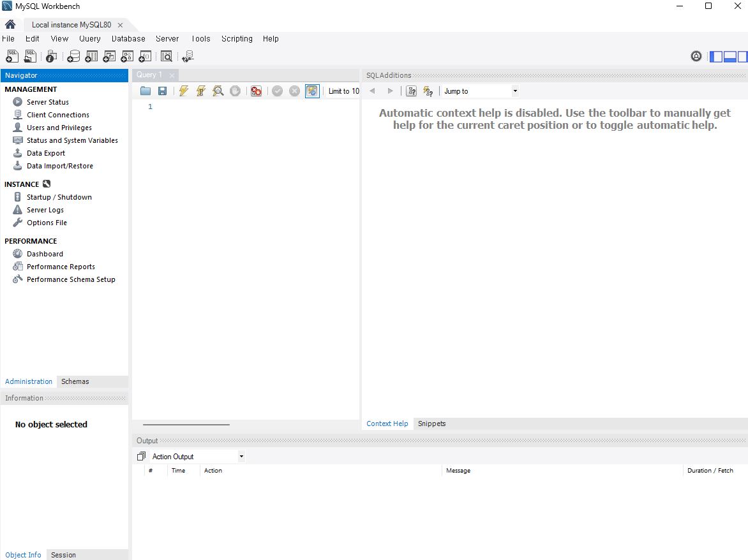Open the Limit to rows dropdown
Viewport: 748px width, 560px height.
[x=343, y=91]
